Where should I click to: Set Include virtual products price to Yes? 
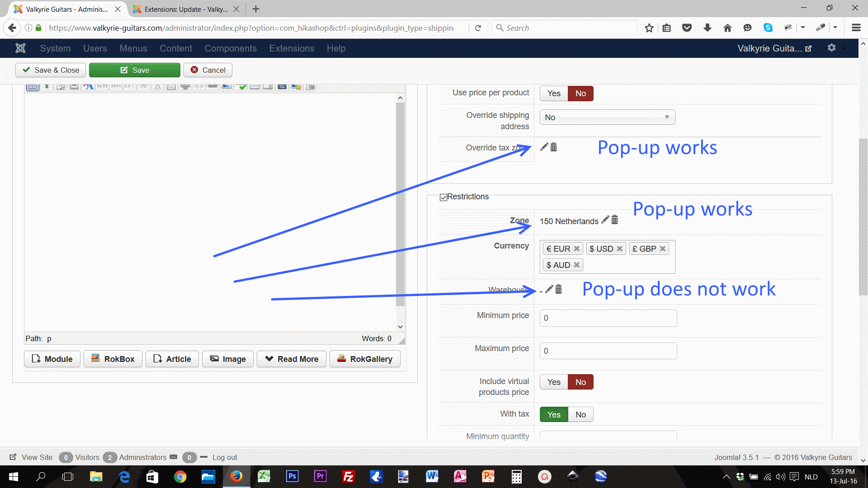click(x=554, y=382)
